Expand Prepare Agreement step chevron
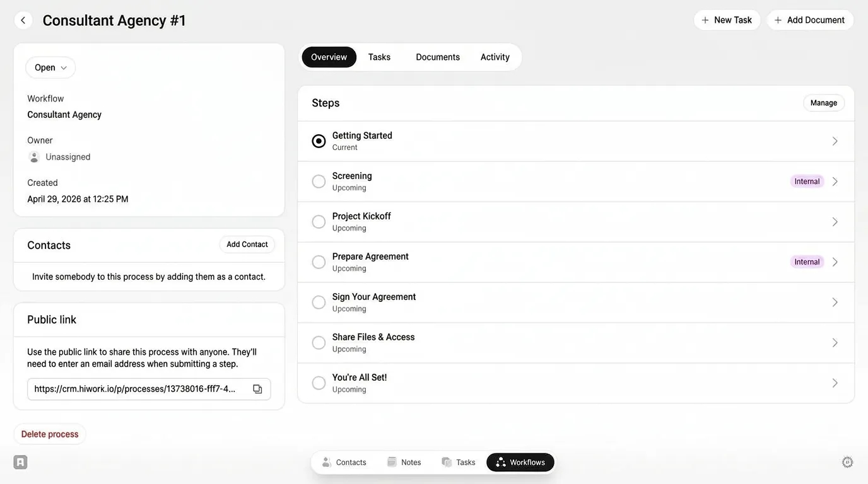Screen dimensions: 868x484 point(835,262)
